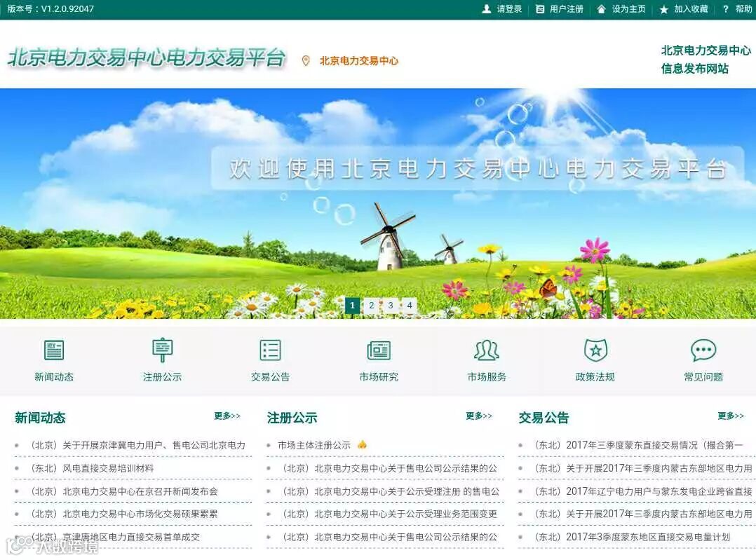
Task: Open the 交易公告 list icon
Action: tap(270, 350)
